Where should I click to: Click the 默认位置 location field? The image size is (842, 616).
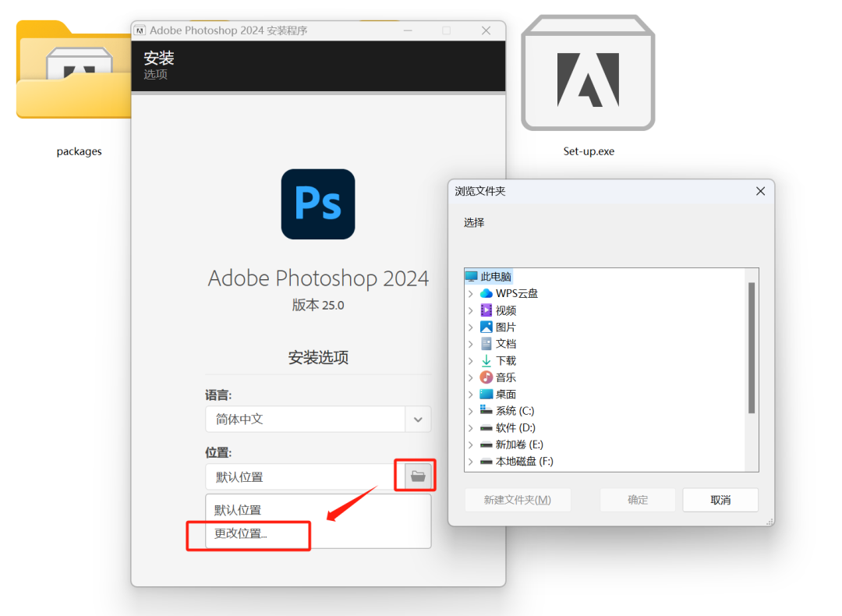305,476
